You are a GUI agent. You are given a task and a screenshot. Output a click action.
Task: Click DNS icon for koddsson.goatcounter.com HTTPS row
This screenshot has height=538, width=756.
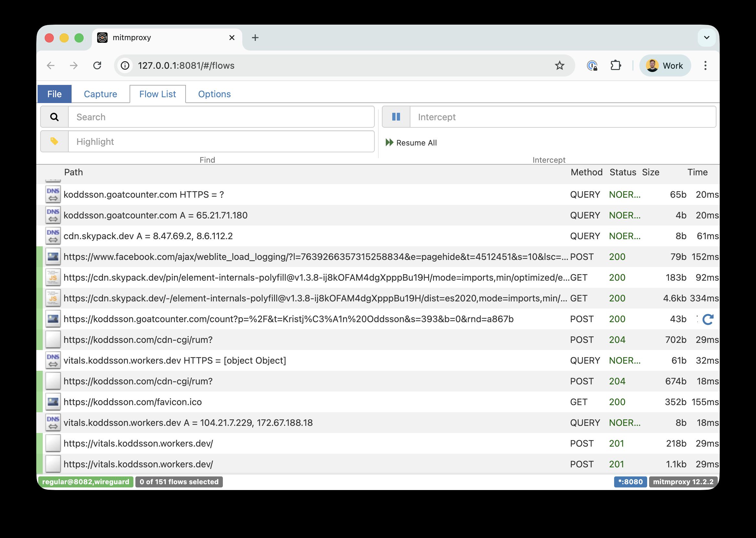tap(53, 194)
